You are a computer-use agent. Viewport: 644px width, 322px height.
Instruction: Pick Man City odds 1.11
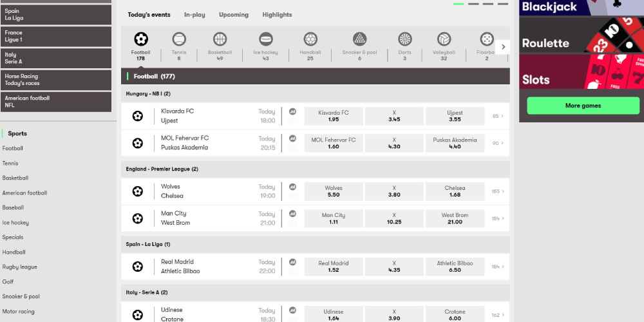(x=333, y=218)
